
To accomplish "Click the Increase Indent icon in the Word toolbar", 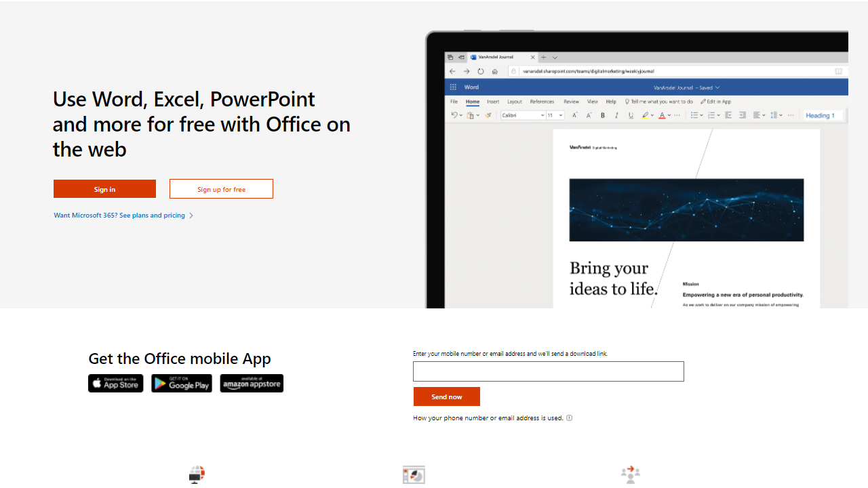I will [743, 115].
